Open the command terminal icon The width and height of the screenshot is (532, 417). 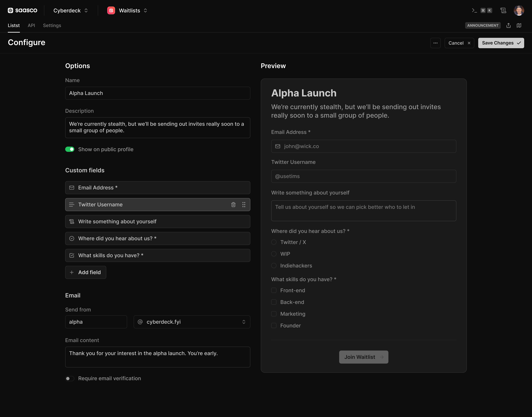pyautogui.click(x=474, y=10)
